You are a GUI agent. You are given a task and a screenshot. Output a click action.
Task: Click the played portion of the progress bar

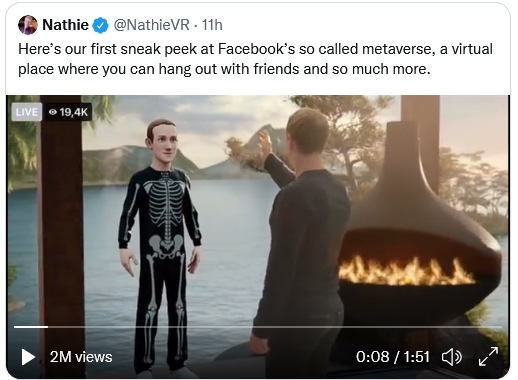click(x=31, y=327)
